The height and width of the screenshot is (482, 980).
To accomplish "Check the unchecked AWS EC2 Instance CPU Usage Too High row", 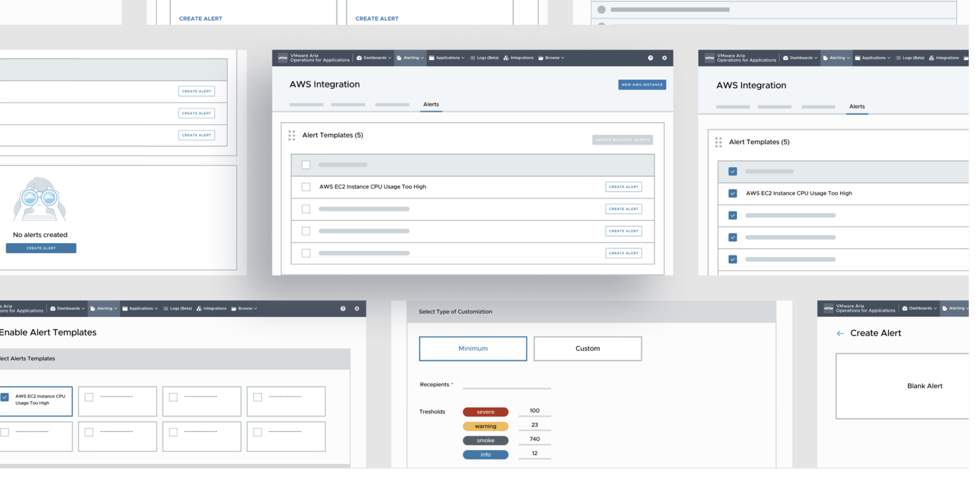I will tap(306, 187).
